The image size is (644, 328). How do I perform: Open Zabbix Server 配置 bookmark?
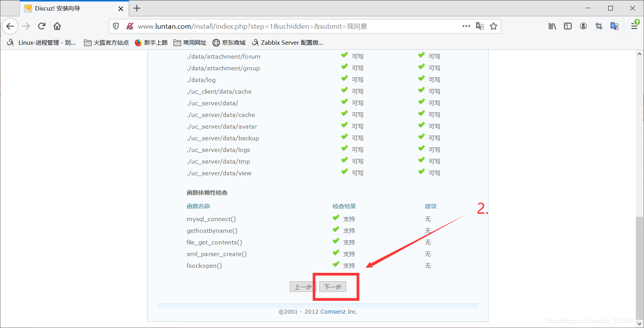click(x=287, y=42)
